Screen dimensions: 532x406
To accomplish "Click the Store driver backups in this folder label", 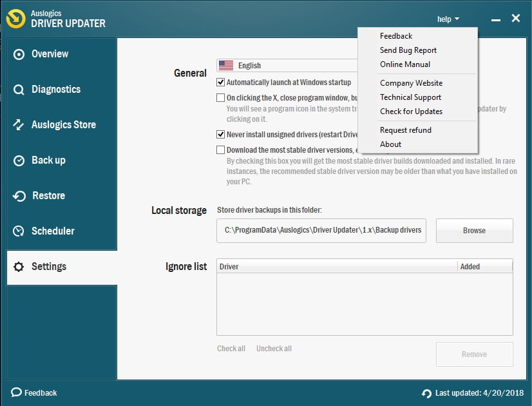I will coord(269,210).
